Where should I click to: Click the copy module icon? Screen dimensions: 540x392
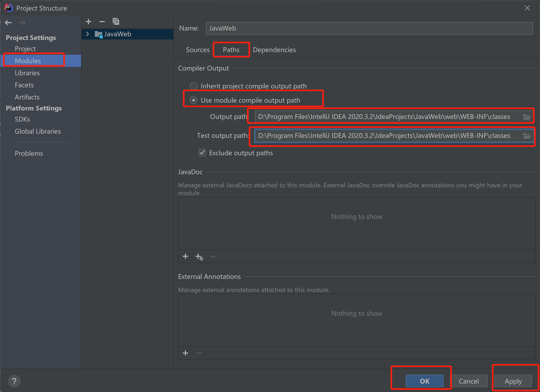(116, 21)
